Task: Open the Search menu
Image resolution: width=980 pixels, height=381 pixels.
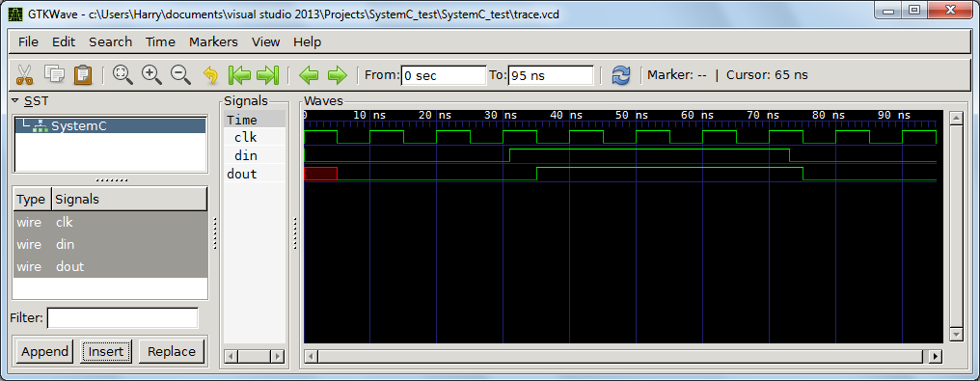Action: pos(110,41)
